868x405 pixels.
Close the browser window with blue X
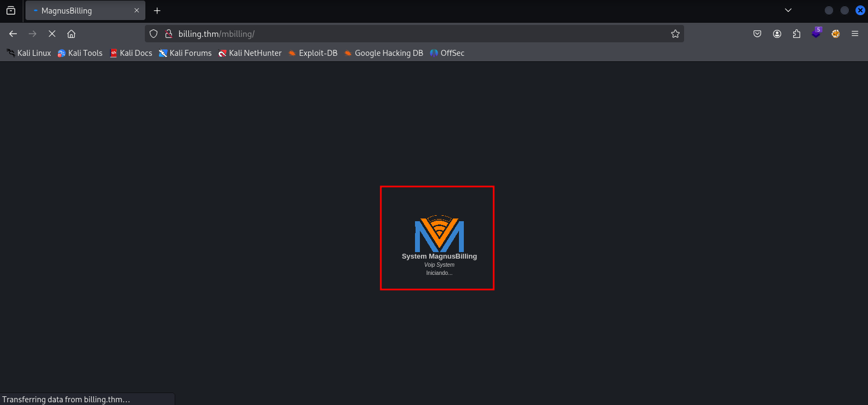pyautogui.click(x=860, y=10)
